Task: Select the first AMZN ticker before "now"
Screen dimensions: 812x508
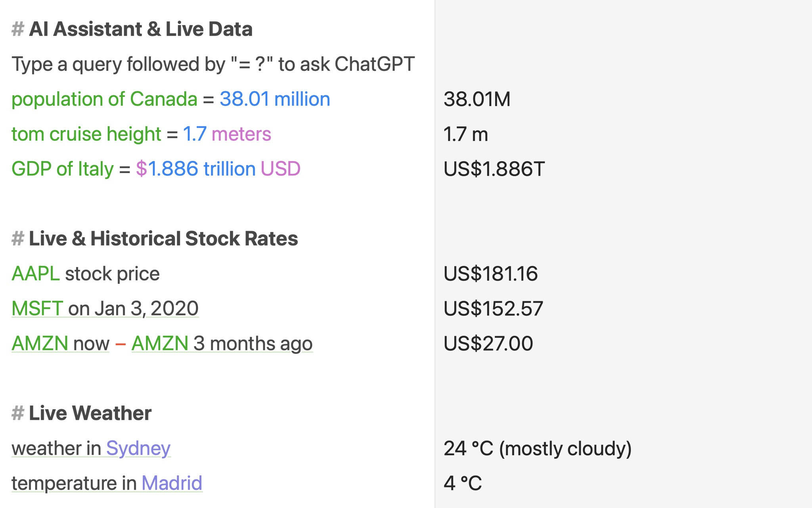Action: (40, 344)
